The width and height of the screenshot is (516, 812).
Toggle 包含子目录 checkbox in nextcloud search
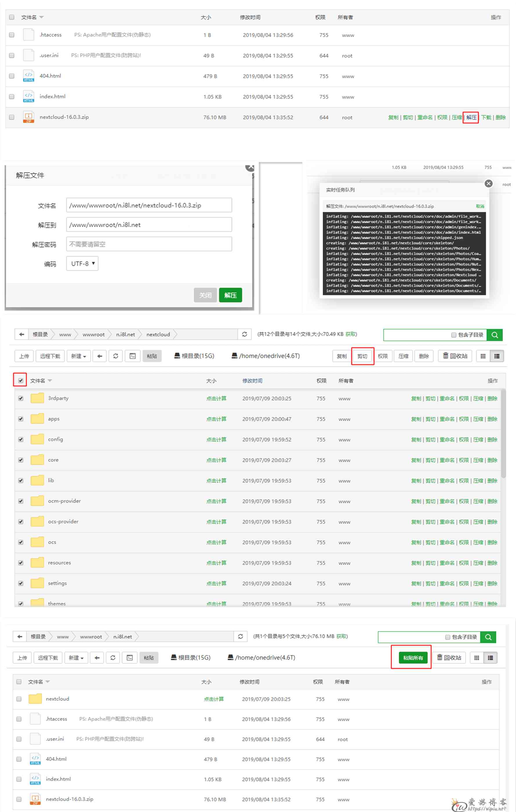(454, 335)
